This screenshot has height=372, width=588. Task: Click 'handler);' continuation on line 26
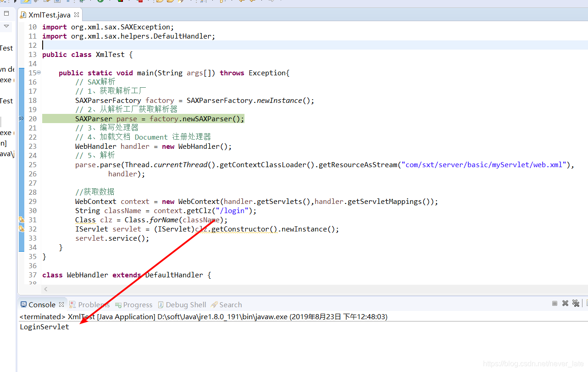pyautogui.click(x=127, y=174)
